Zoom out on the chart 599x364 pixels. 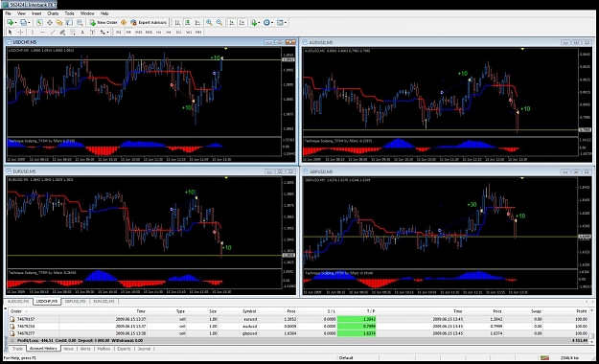point(219,23)
